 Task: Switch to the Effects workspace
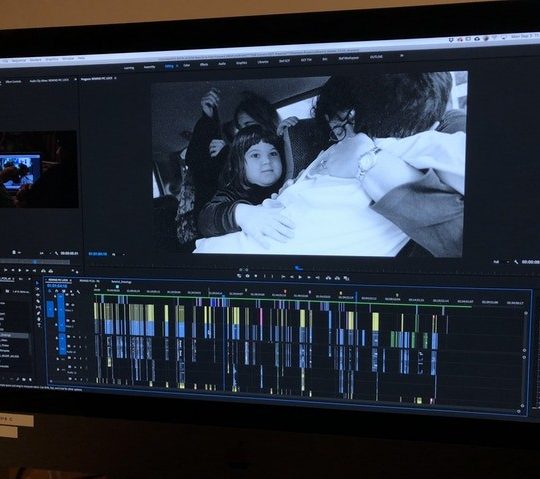pos(204,64)
